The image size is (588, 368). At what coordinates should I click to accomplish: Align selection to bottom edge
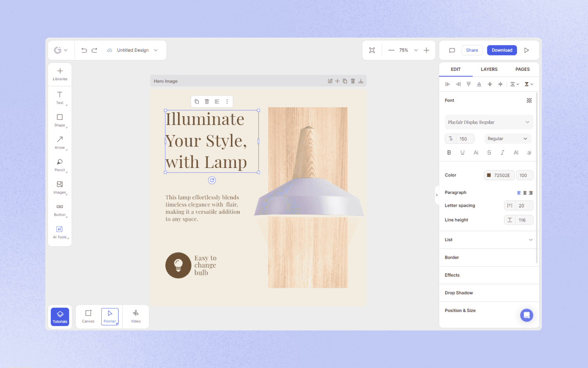479,84
